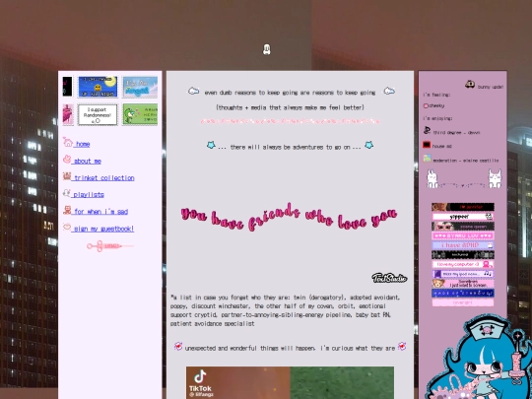Visit the playlists page
This screenshot has width=532, height=399.
coord(88,195)
